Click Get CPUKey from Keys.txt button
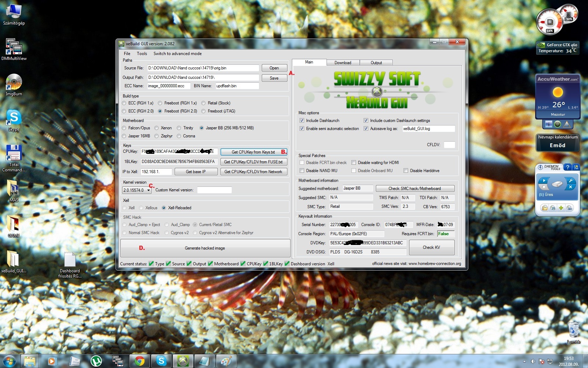 click(x=253, y=152)
